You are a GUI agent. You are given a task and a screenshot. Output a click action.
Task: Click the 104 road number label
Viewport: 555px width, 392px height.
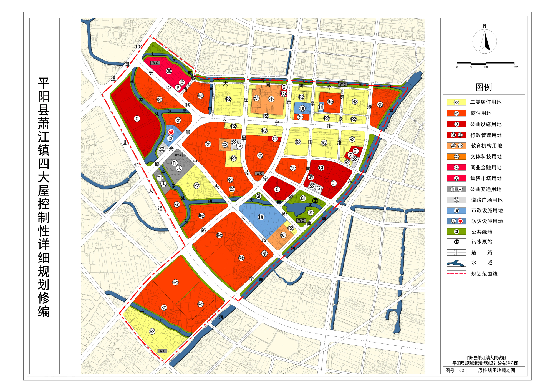coord(139,47)
